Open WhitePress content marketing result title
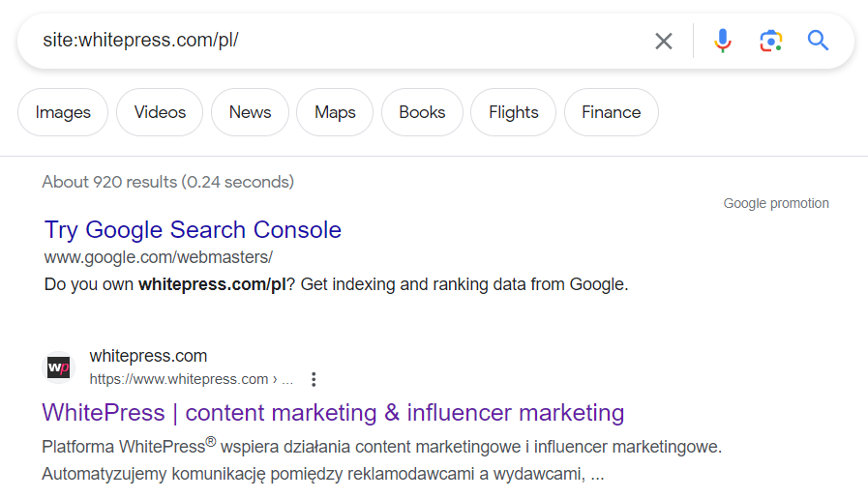The width and height of the screenshot is (868, 499). [333, 413]
